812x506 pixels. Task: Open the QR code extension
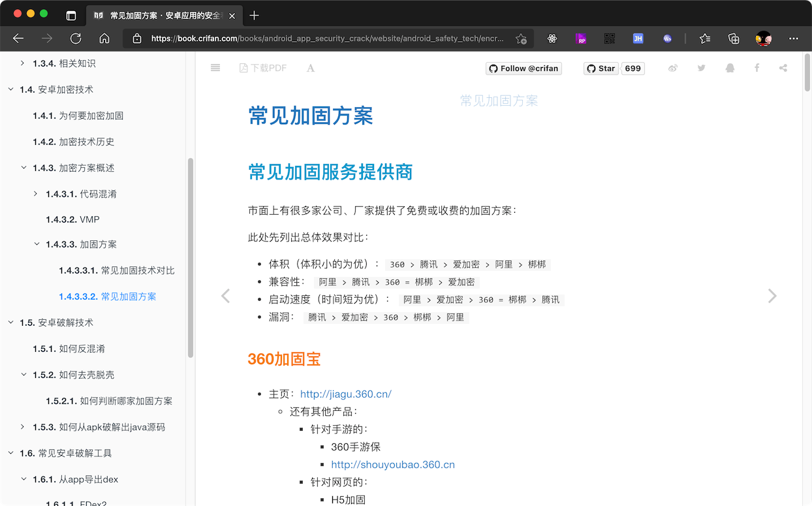click(610, 39)
